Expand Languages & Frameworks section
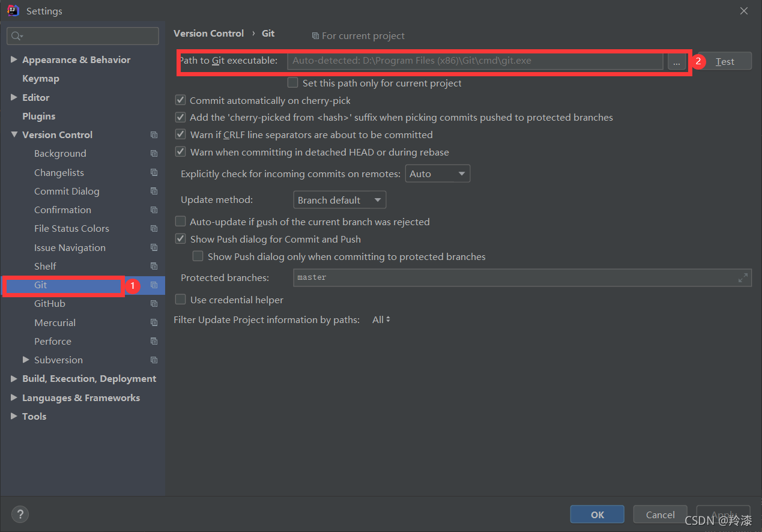The height and width of the screenshot is (532, 762). 14,397
